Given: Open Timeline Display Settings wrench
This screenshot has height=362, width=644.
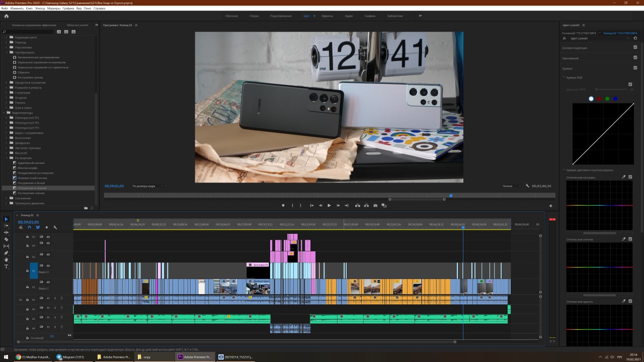Looking at the screenshot, I should tap(55, 227).
